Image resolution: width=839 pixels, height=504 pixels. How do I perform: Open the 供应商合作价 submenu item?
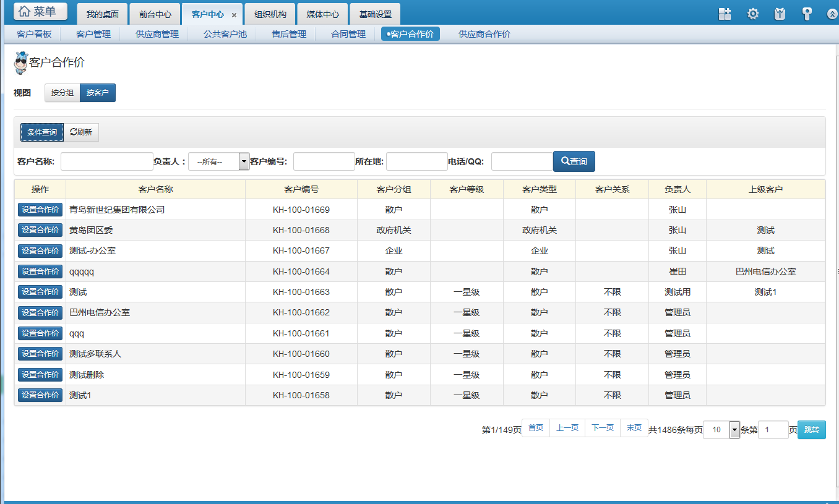484,34
